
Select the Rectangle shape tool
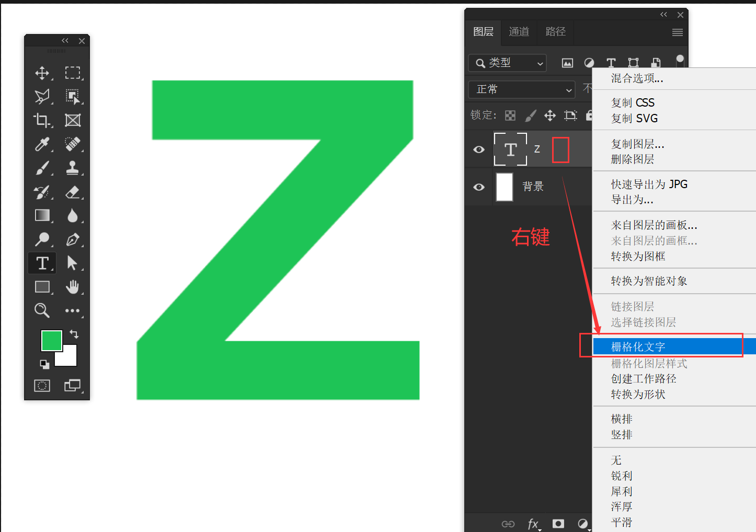(42, 287)
